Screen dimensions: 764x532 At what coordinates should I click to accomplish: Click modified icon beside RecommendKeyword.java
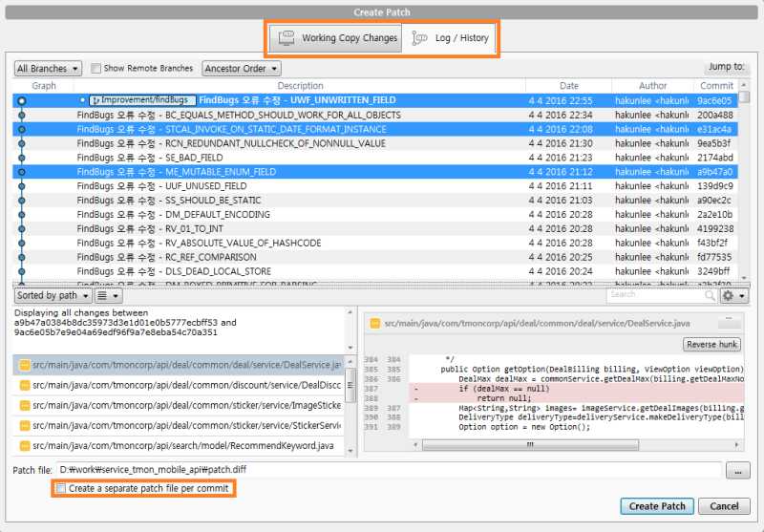[25, 446]
